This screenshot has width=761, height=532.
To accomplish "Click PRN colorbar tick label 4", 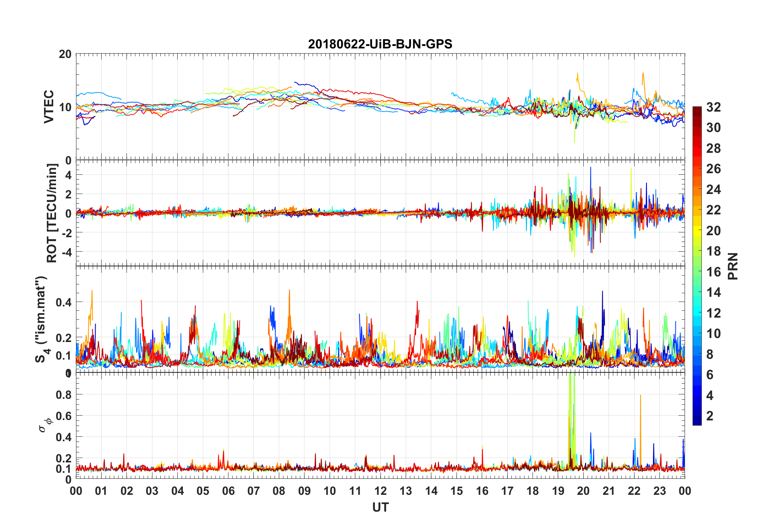I will point(710,395).
